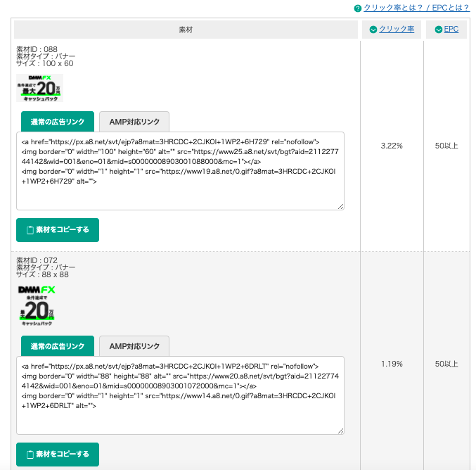
Task: Click resize handle of second ad code textarea
Action: (x=340, y=431)
